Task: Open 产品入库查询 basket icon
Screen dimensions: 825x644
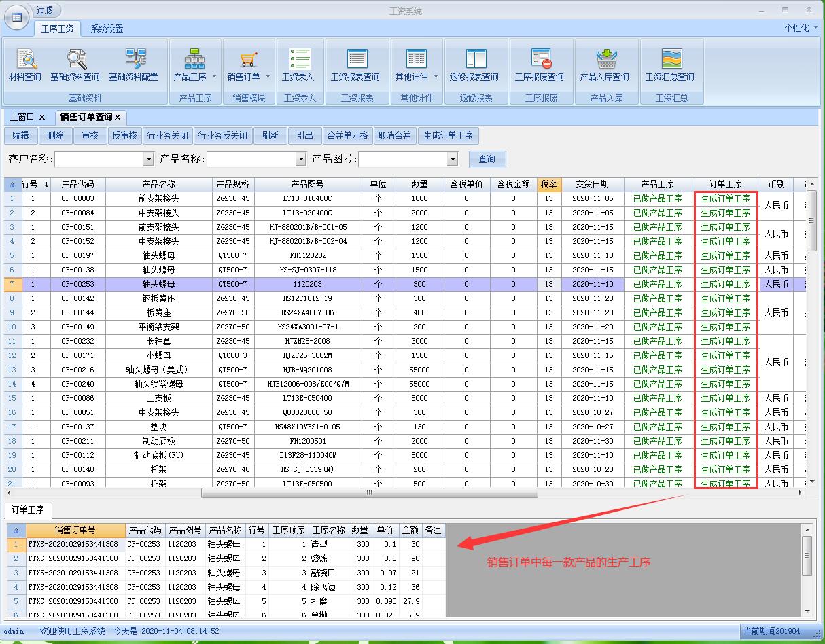Action: coord(605,59)
